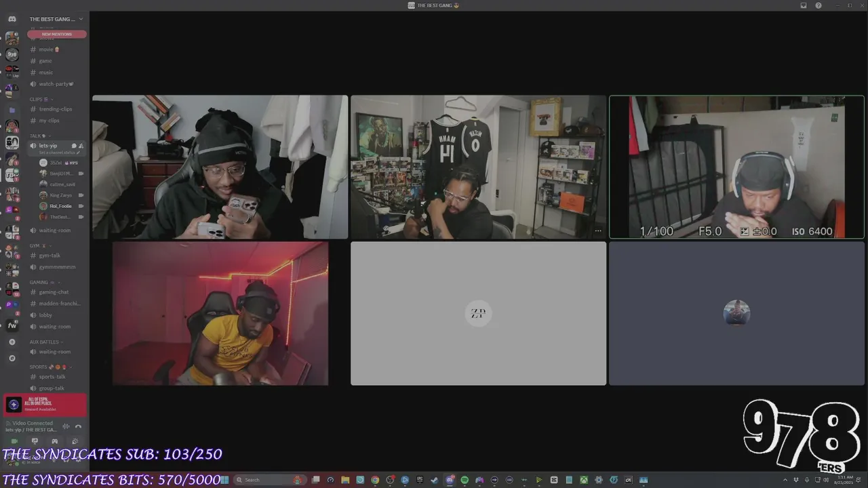This screenshot has height=488, width=868.
Task: Toggle camera in the voice panel
Action: point(14,441)
